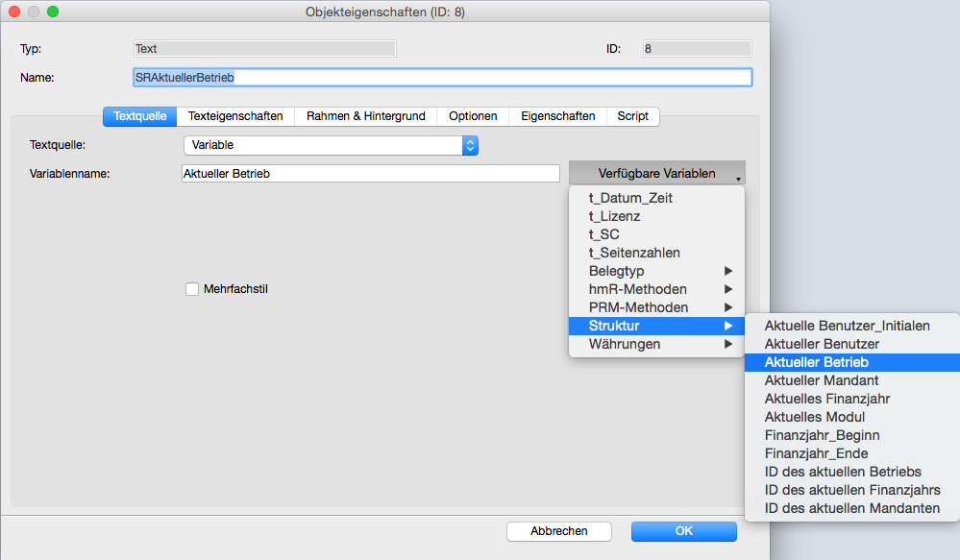Click the red close window button
Viewport: 960px width, 560px height.
click(x=14, y=12)
